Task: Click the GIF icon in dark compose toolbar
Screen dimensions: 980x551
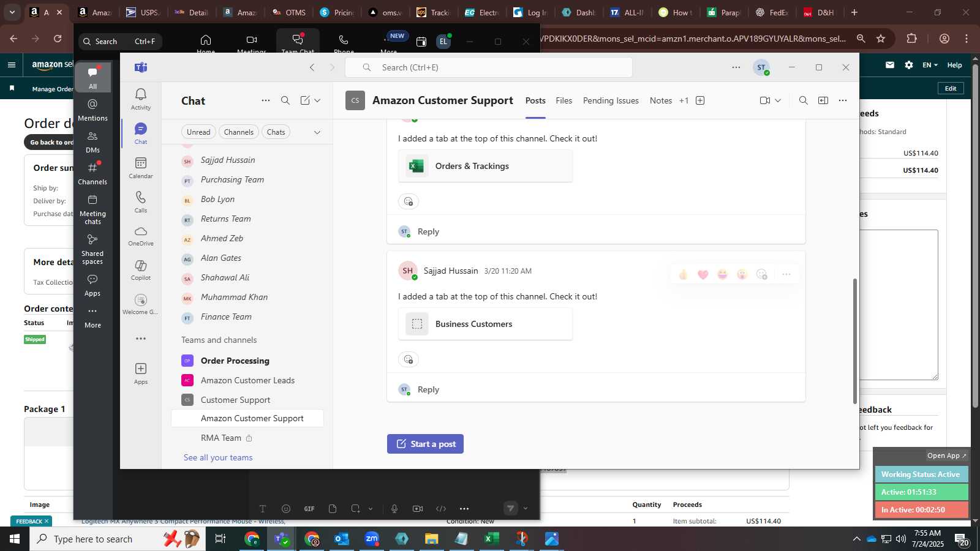Action: point(309,509)
